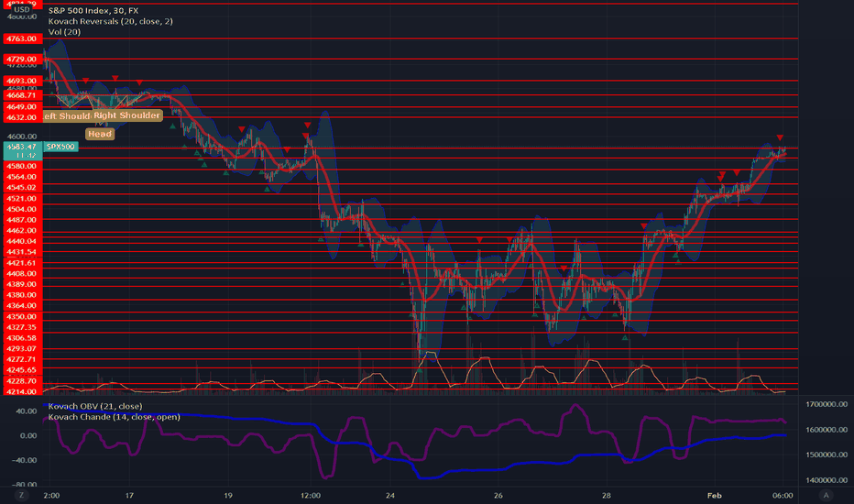
Task: Click the 17 date on time axis
Action: pos(129,495)
